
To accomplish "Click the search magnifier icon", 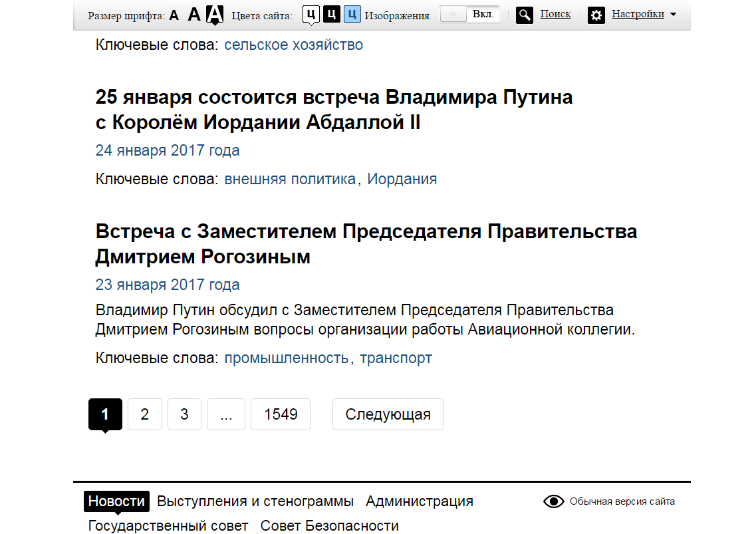I will pos(525,15).
